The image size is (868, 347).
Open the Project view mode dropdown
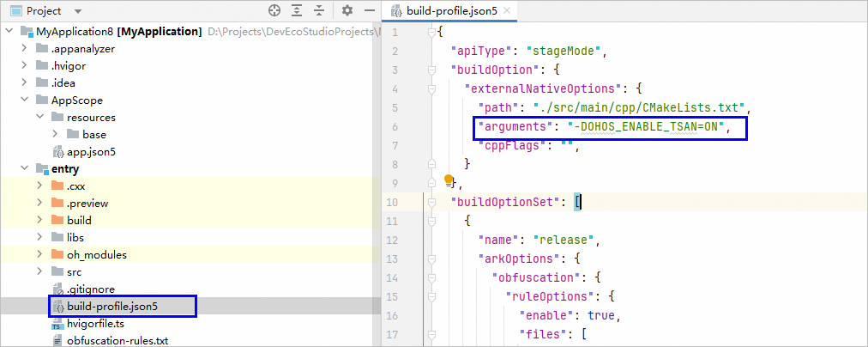[x=78, y=12]
